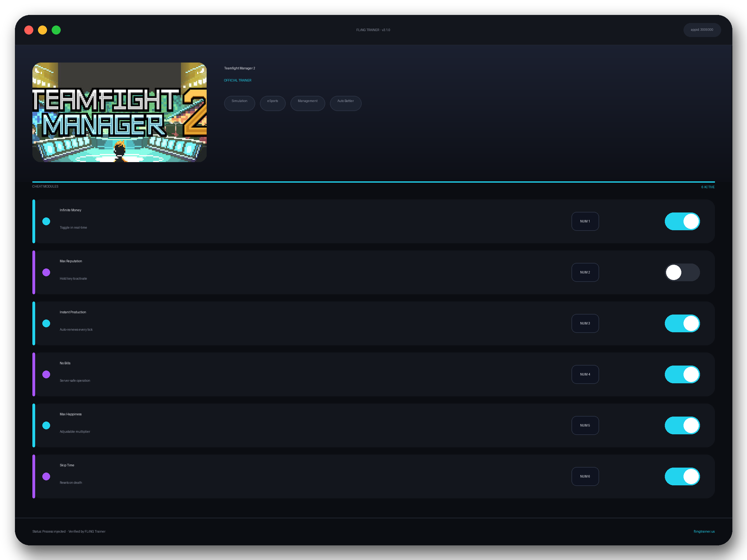The width and height of the screenshot is (747, 560).
Task: Click the OFFICIAL TRAINER label
Action: point(238,80)
